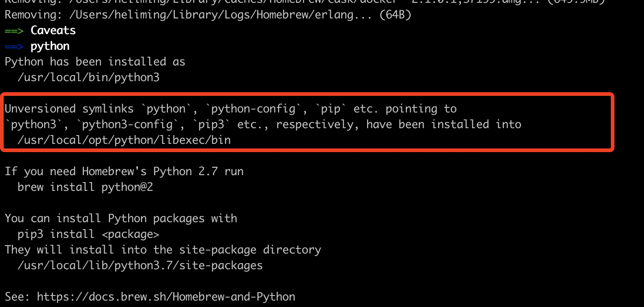Click the Caveats heading
The image size is (644, 307).
pos(53,30)
